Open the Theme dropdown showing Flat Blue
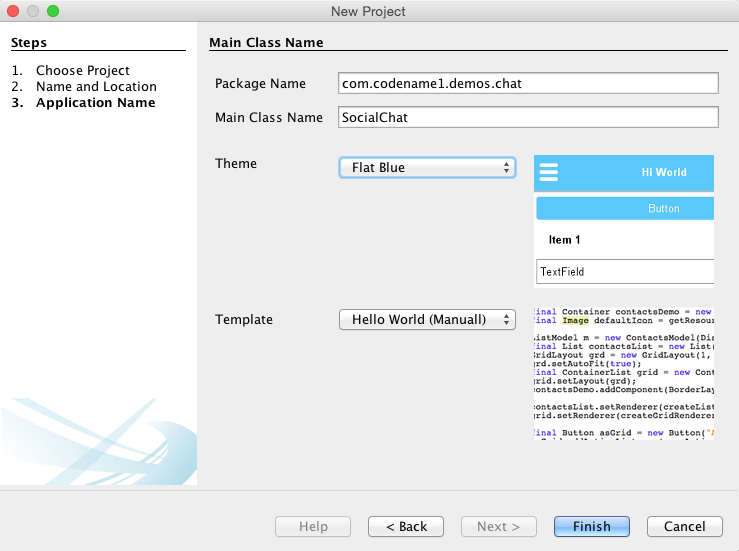The height and width of the screenshot is (551, 739). [427, 168]
